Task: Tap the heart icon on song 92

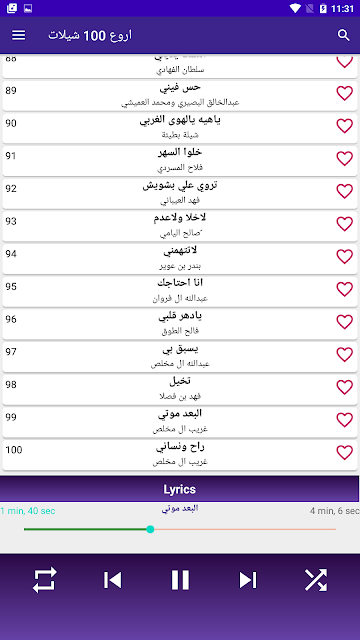Action: click(344, 191)
